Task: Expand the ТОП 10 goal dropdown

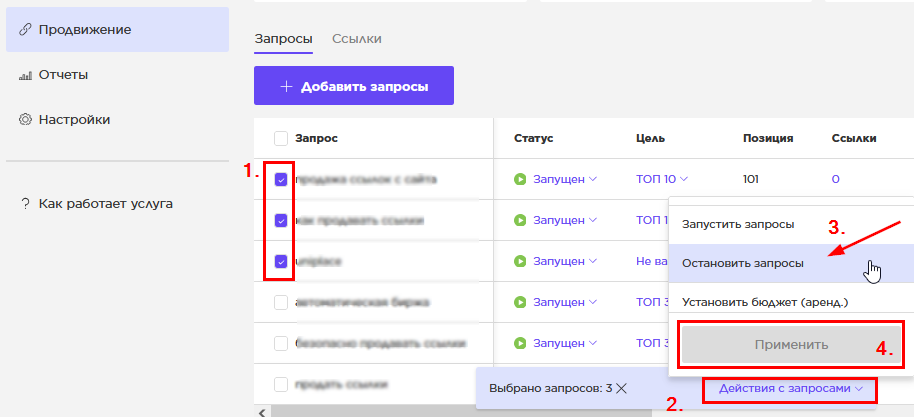Action: (662, 179)
